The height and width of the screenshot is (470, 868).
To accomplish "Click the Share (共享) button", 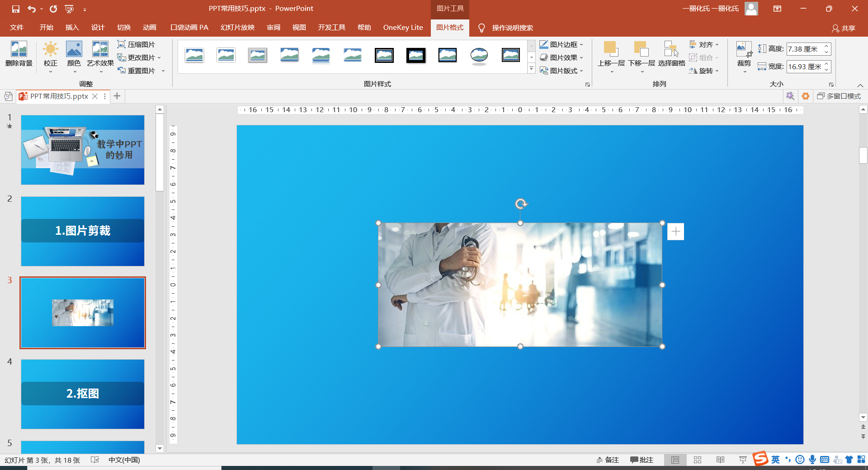I will coord(844,28).
